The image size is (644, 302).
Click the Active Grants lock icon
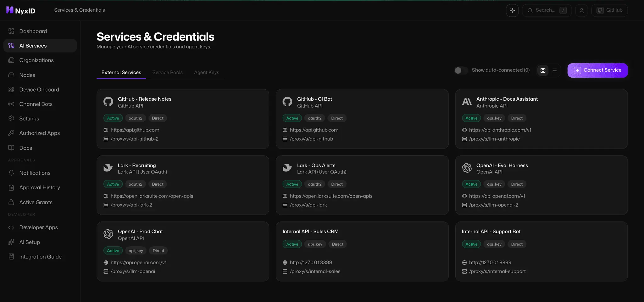coord(11,202)
